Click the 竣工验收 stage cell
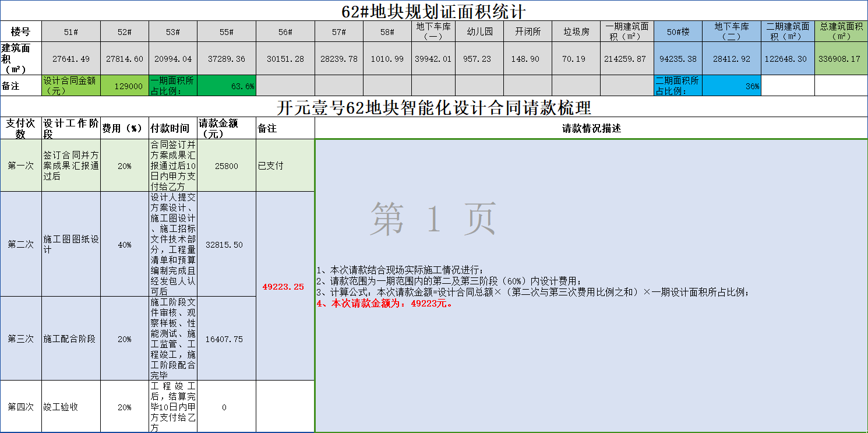 pos(70,407)
